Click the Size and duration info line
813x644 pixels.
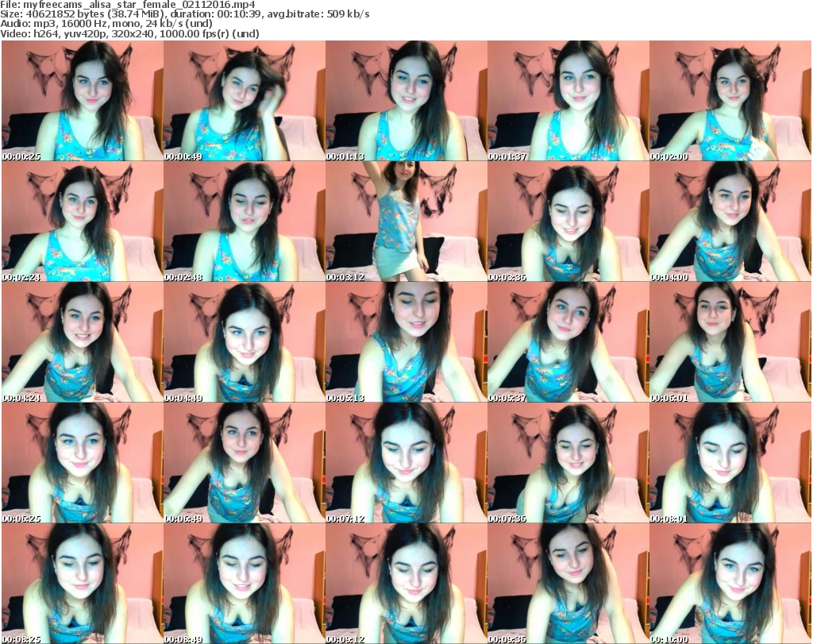184,14
